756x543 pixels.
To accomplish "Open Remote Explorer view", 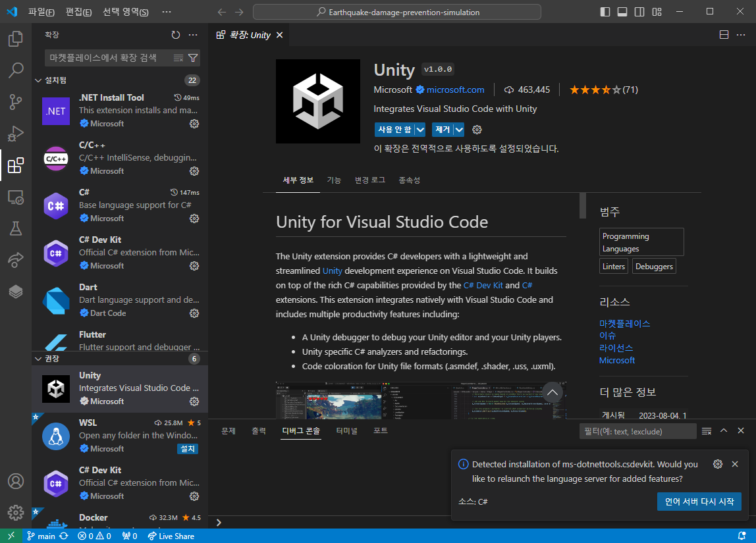I will (15, 197).
